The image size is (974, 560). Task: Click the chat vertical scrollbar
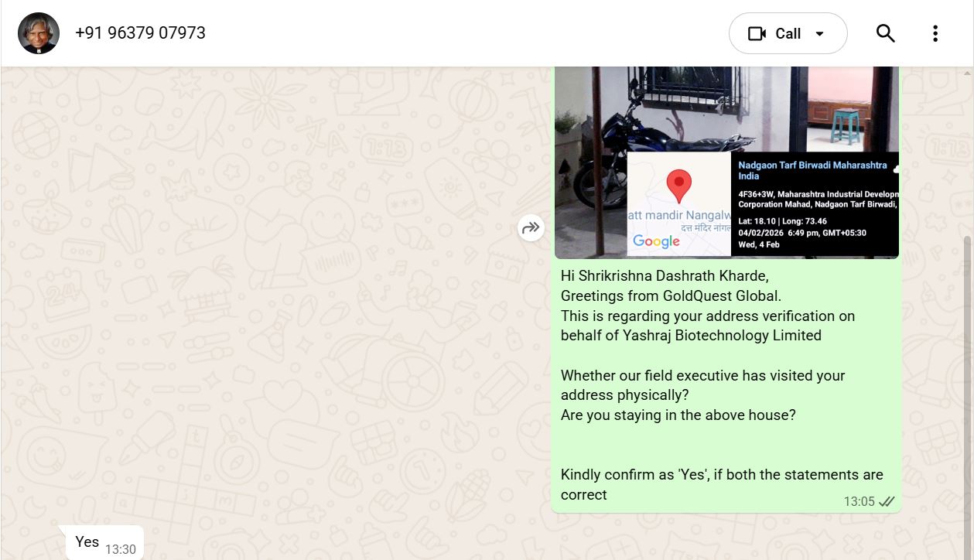(968, 396)
